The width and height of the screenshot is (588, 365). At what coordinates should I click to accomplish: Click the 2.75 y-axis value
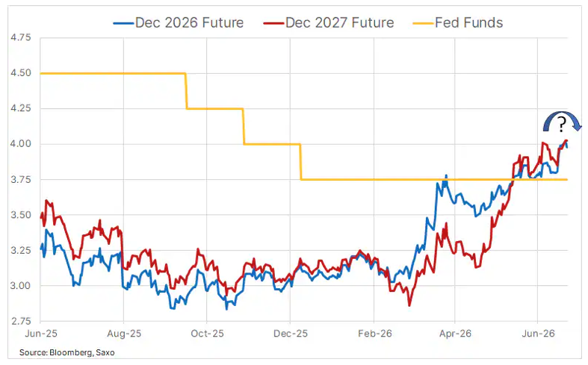[21, 322]
